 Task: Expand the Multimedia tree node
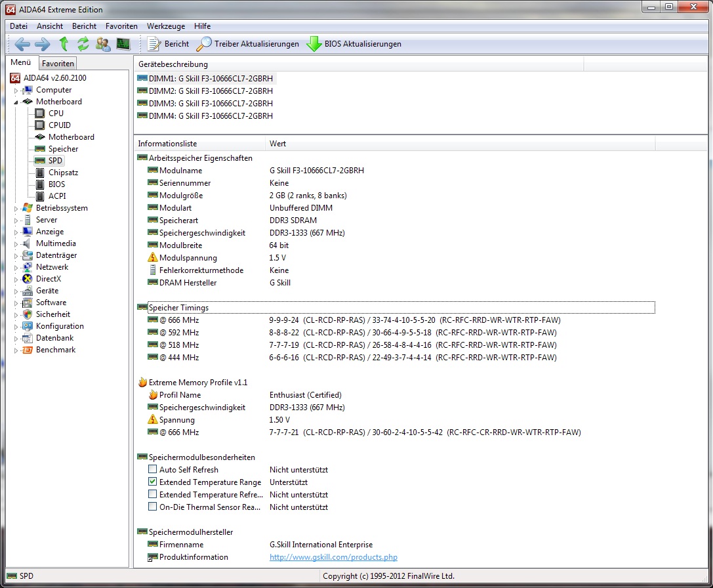coord(16,244)
